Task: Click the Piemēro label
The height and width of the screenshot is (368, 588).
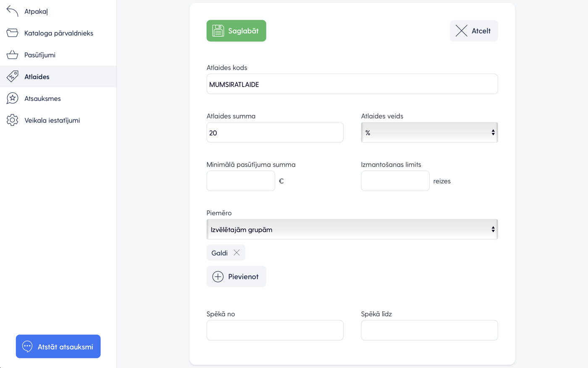Action: 219,213
